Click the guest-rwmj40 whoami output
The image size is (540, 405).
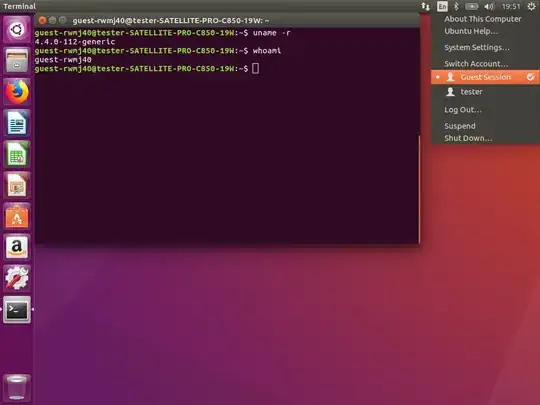[x=63, y=60]
